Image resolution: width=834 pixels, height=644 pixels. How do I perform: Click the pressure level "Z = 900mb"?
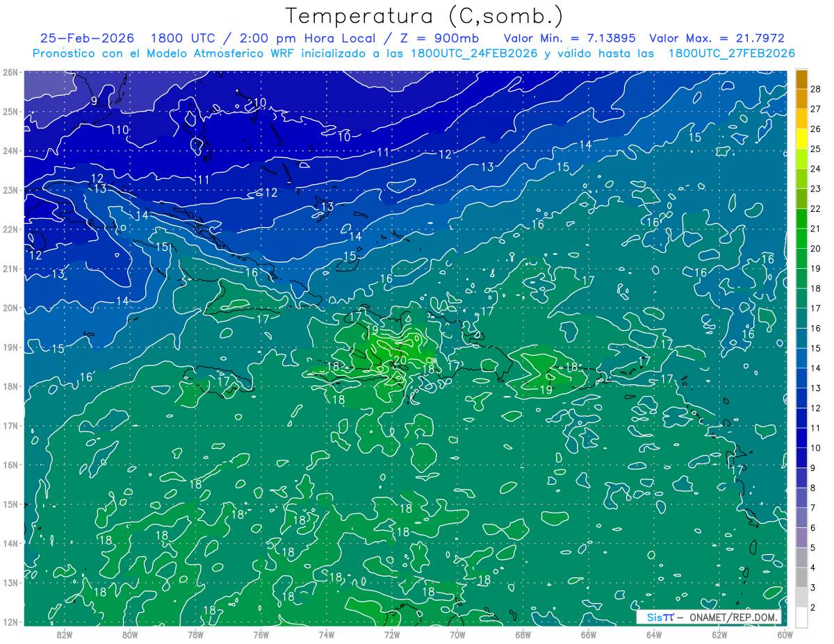pyautogui.click(x=438, y=38)
